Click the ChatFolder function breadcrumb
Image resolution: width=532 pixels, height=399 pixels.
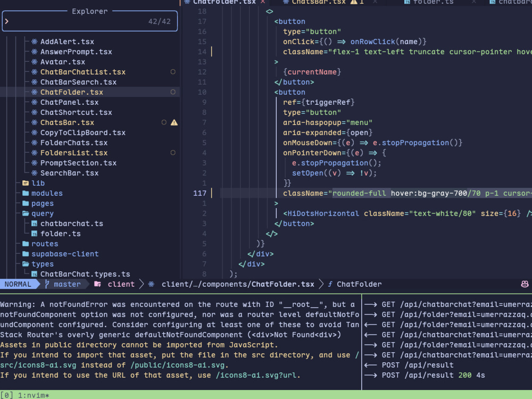point(359,284)
